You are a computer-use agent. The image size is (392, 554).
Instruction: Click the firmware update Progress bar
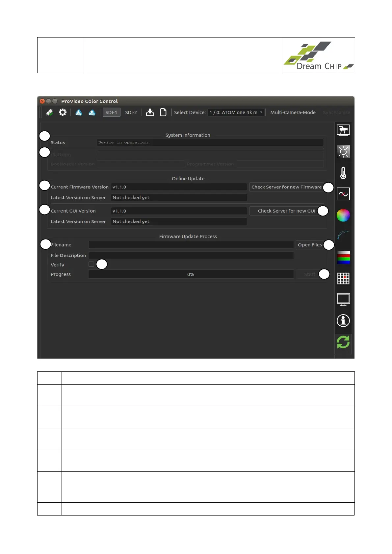coord(191,274)
